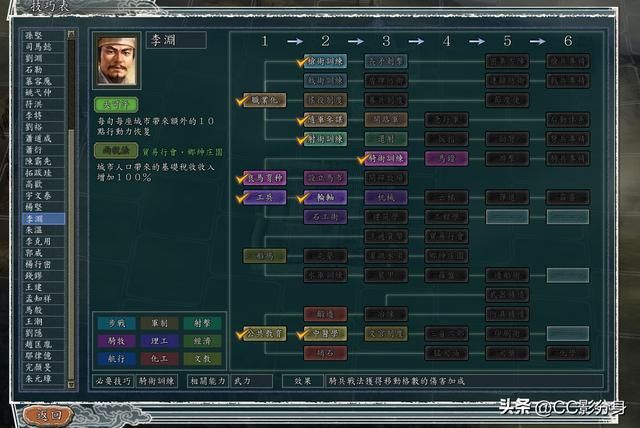This screenshot has width=640, height=428.
Task: Click the 李淵 name field
Action: click(176, 40)
